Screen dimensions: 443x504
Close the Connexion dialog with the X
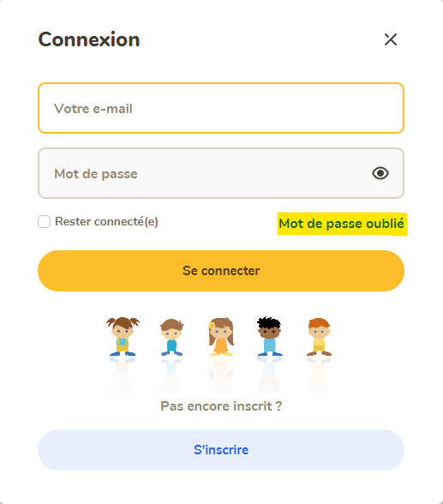click(x=391, y=39)
